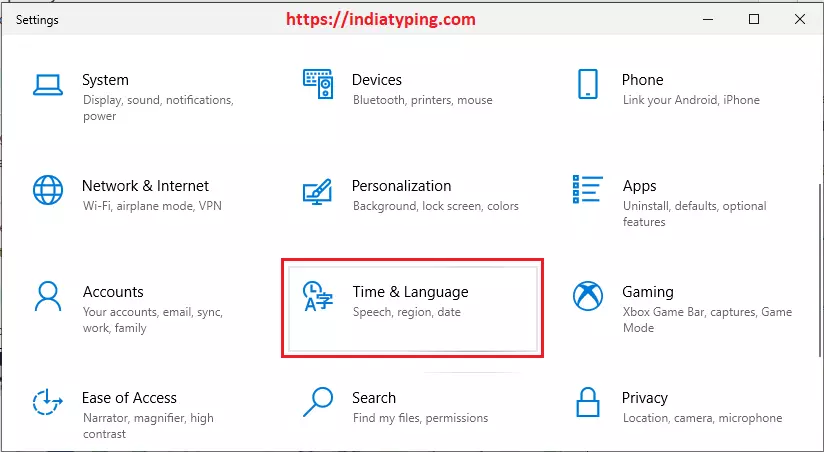Click the Phone device icon
The image size is (824, 452).
[x=588, y=84]
